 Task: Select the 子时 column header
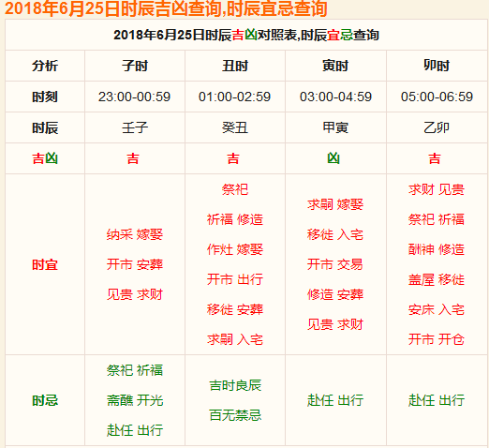[135, 66]
